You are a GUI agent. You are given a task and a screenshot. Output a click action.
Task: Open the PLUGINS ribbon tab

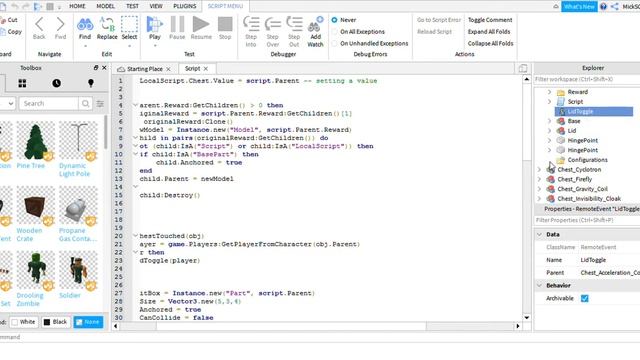click(184, 6)
